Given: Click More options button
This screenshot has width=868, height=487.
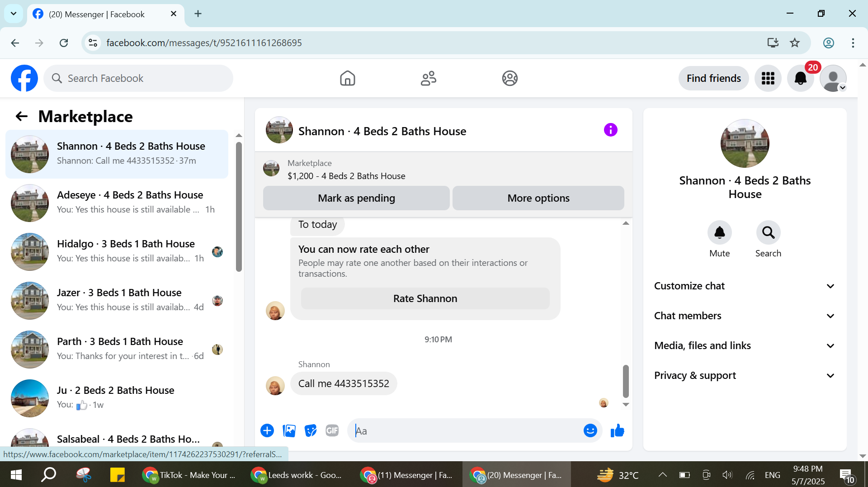Looking at the screenshot, I should (538, 198).
